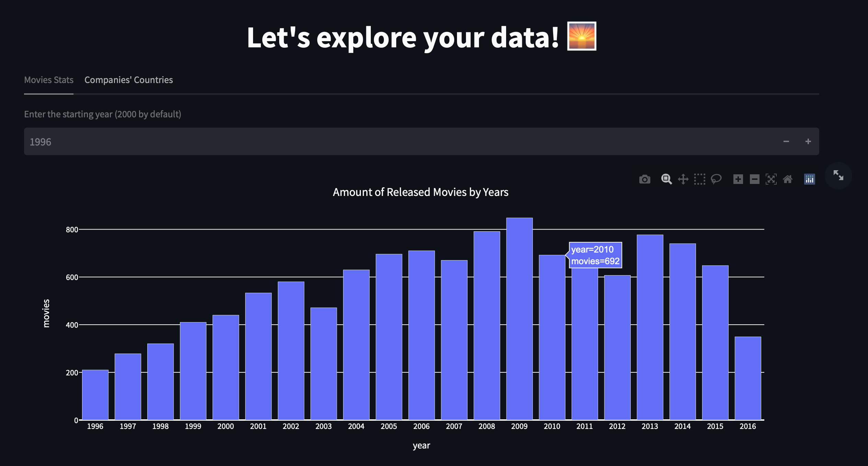Select the Zoom magnifier tool
The height and width of the screenshot is (466, 868).
666,179
